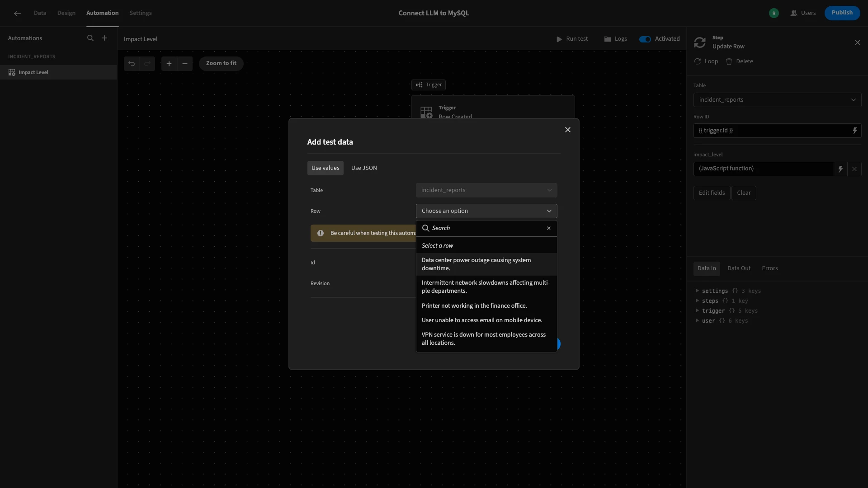Image resolution: width=868 pixels, height=488 pixels.
Task: Select the Use values tab
Action: coord(325,168)
